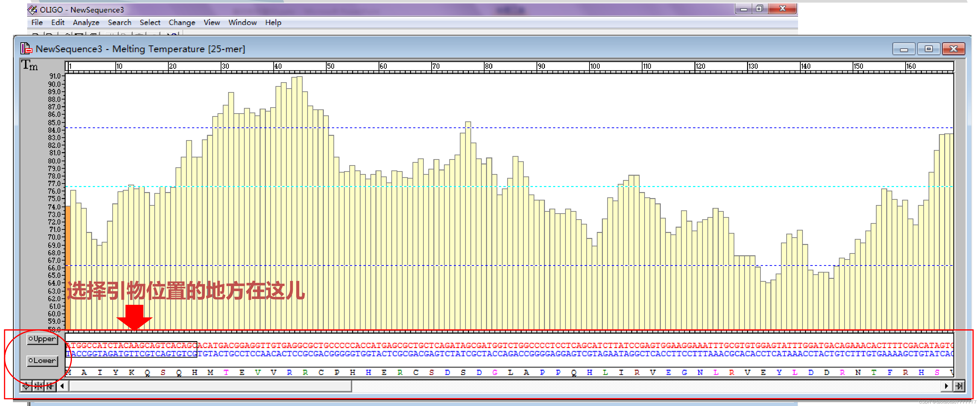
Task: Click the magenta T amino acid after H M
Action: [226, 372]
